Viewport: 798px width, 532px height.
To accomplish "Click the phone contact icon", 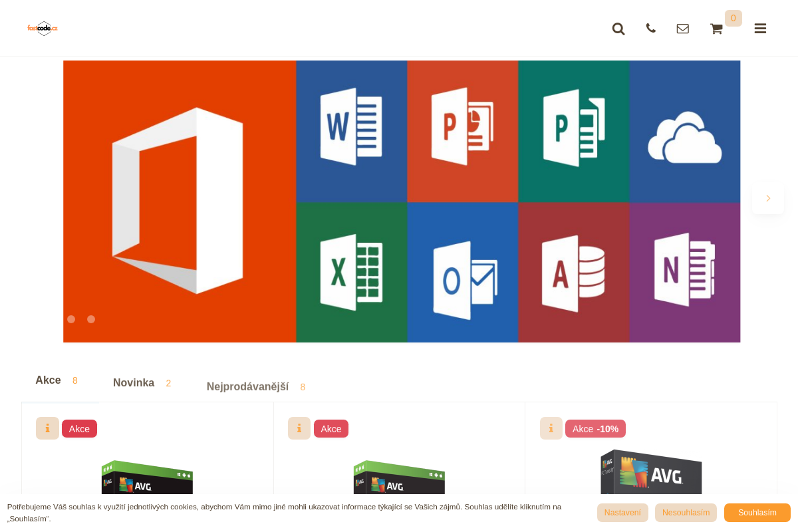I will pyautogui.click(x=650, y=28).
